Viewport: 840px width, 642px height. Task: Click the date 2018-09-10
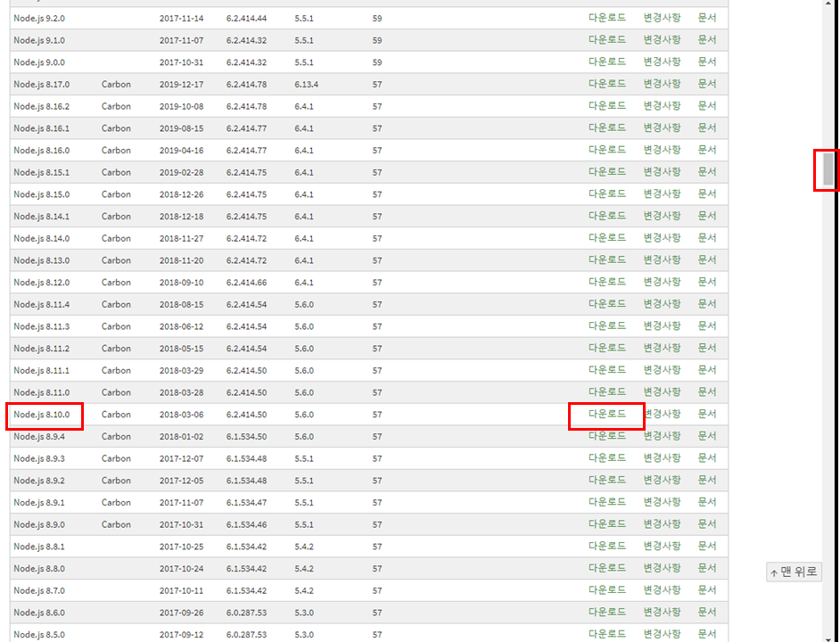click(x=182, y=283)
